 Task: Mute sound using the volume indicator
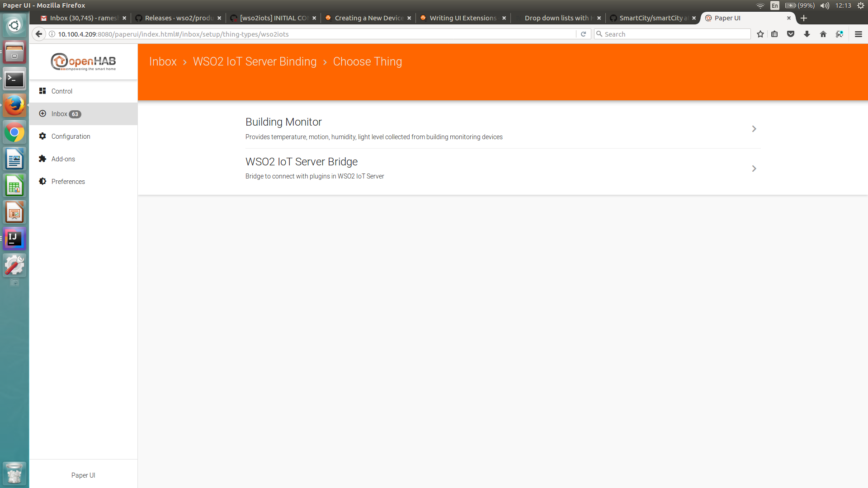coord(825,5)
